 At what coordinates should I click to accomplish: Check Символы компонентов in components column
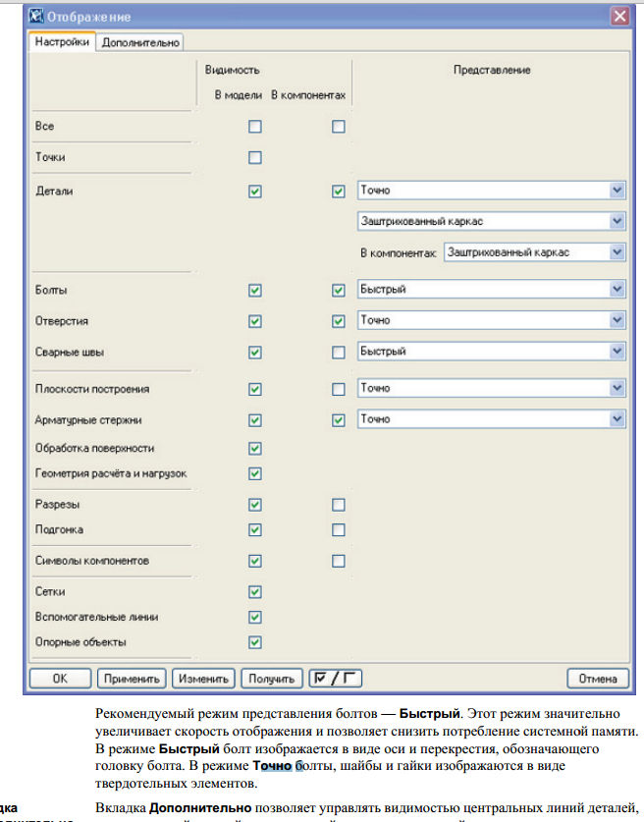point(339,562)
